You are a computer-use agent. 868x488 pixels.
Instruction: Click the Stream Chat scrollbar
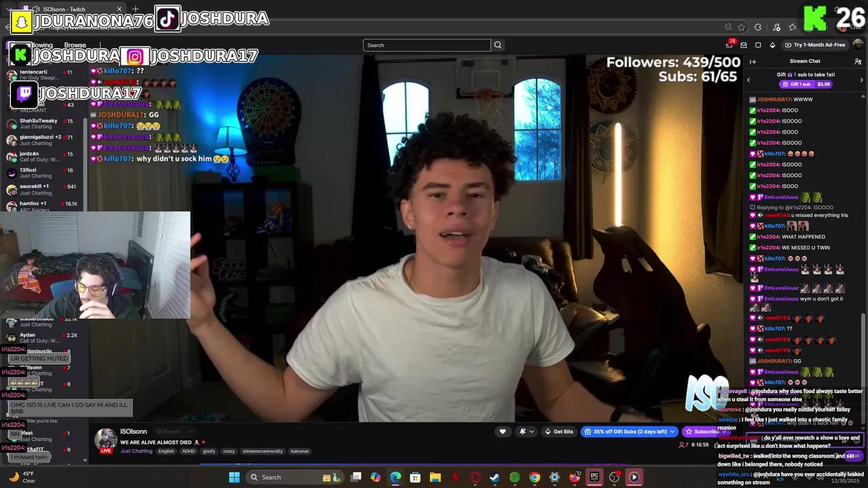click(863, 371)
